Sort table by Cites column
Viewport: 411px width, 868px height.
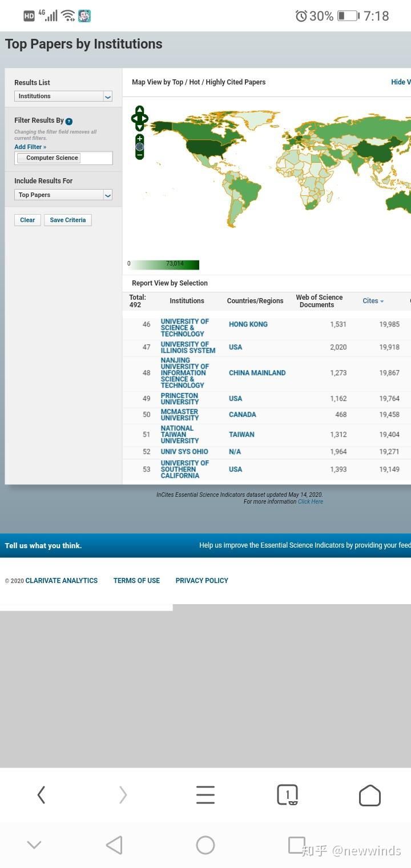pyautogui.click(x=373, y=301)
